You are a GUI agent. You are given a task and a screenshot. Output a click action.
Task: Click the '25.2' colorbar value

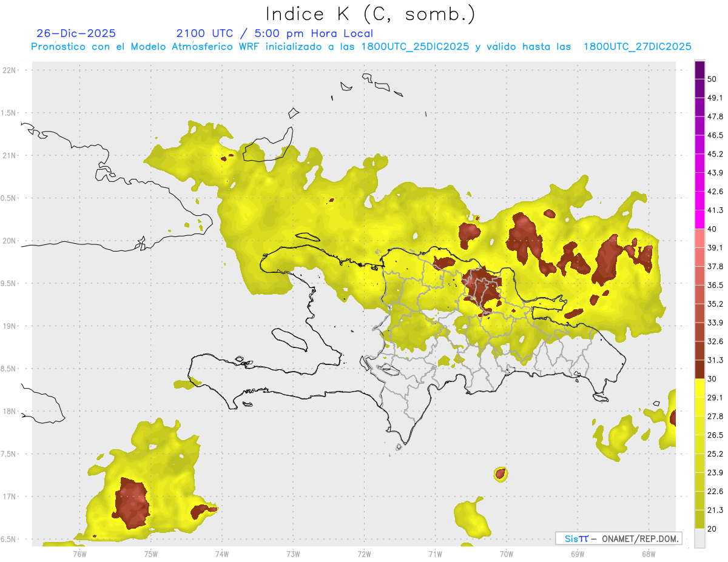click(715, 454)
